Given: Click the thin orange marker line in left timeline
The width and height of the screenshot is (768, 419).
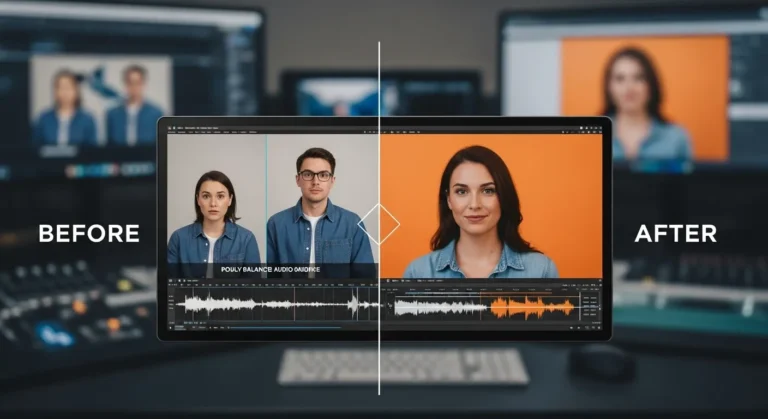Looking at the screenshot, I should coord(295,304).
